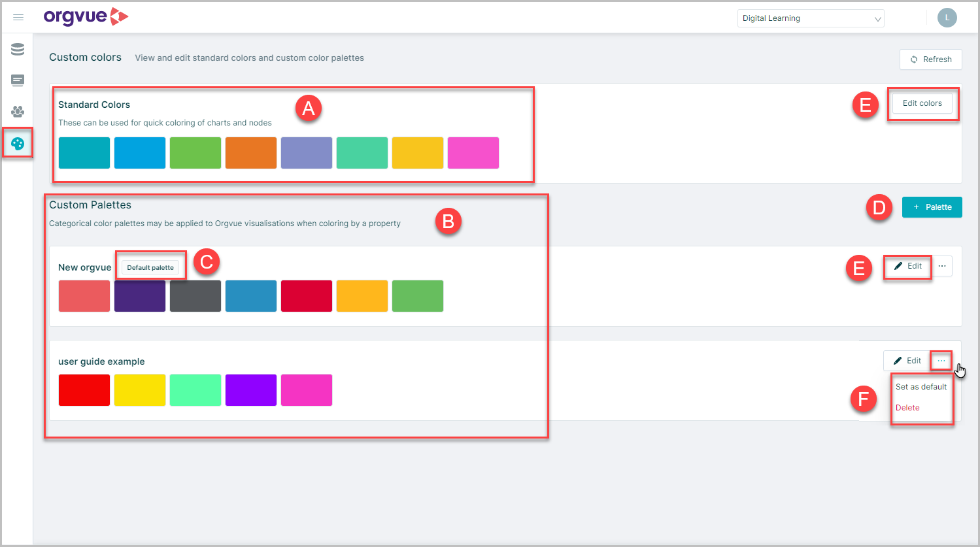The height and width of the screenshot is (547, 980).
Task: Choose Set as default menu option
Action: point(921,387)
